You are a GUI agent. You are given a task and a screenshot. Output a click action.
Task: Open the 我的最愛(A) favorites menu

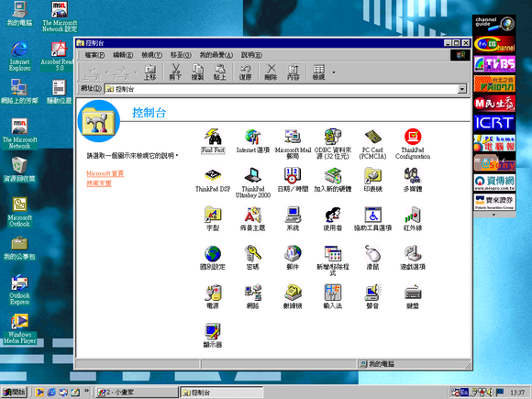point(216,55)
